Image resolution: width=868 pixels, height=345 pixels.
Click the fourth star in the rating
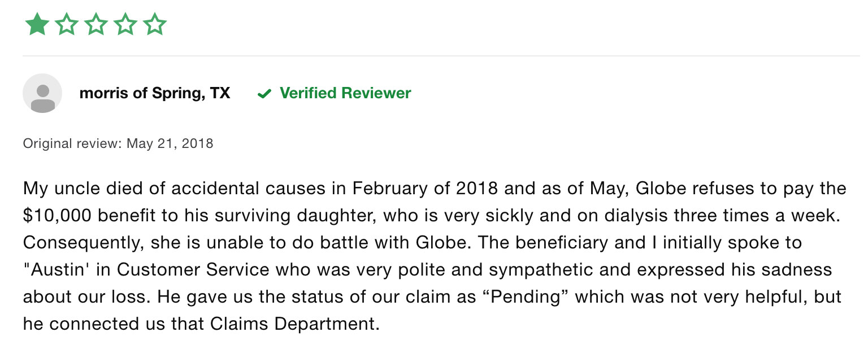(x=125, y=24)
